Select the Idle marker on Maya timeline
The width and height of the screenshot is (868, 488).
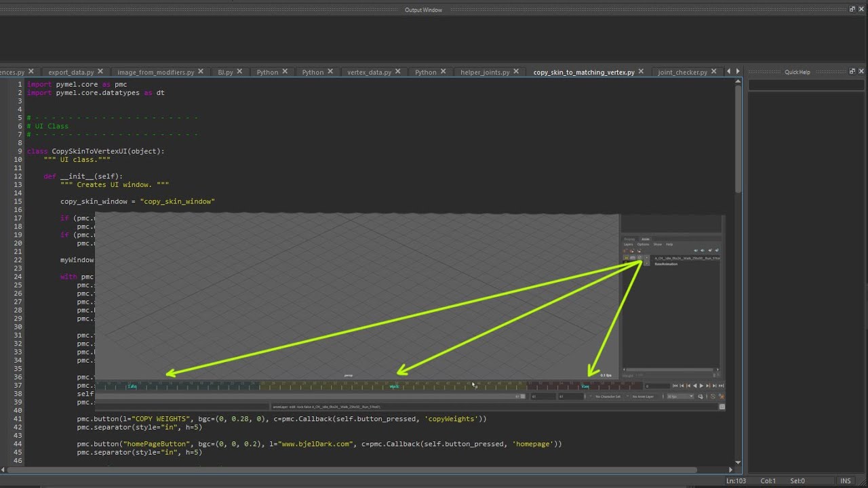point(132,386)
